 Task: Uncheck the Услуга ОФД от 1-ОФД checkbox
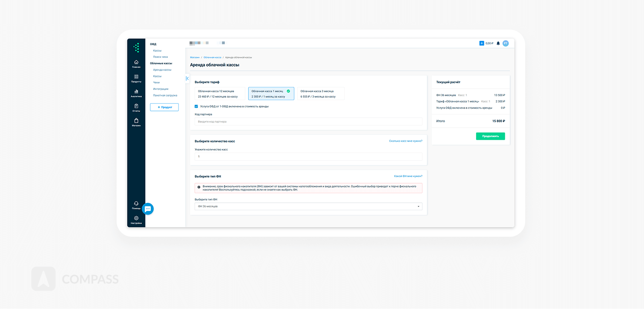(197, 106)
